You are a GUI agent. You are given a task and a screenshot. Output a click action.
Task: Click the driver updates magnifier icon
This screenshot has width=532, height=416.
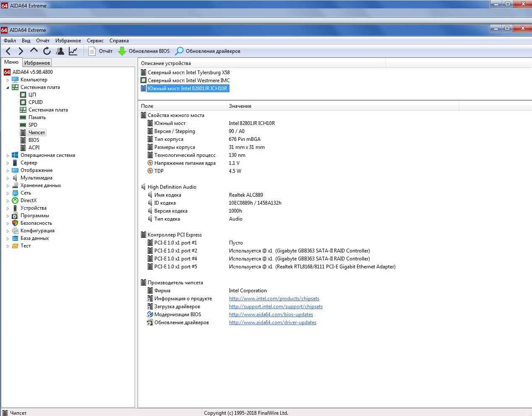pos(179,51)
